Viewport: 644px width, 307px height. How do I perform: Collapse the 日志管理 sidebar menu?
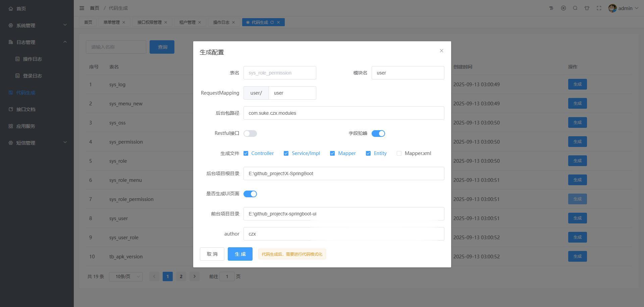[x=37, y=42]
